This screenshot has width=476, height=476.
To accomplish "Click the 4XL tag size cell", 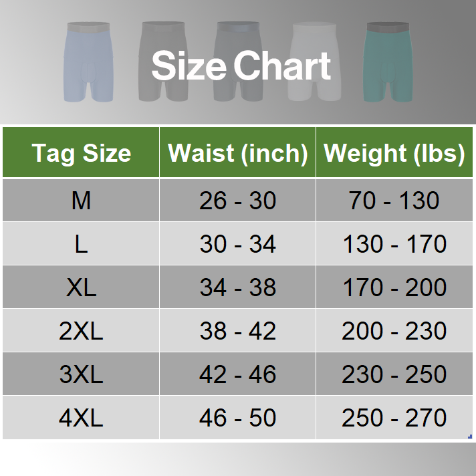I will (x=81, y=418).
